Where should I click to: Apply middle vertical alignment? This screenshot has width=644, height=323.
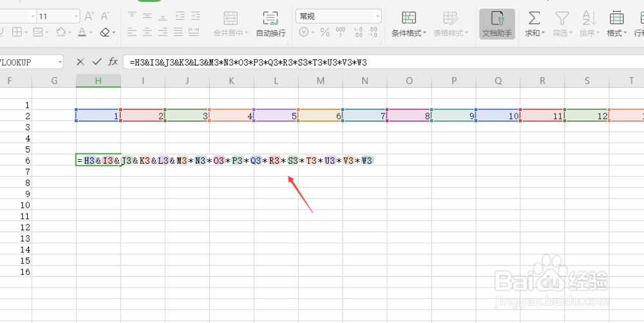pyautogui.click(x=147, y=16)
